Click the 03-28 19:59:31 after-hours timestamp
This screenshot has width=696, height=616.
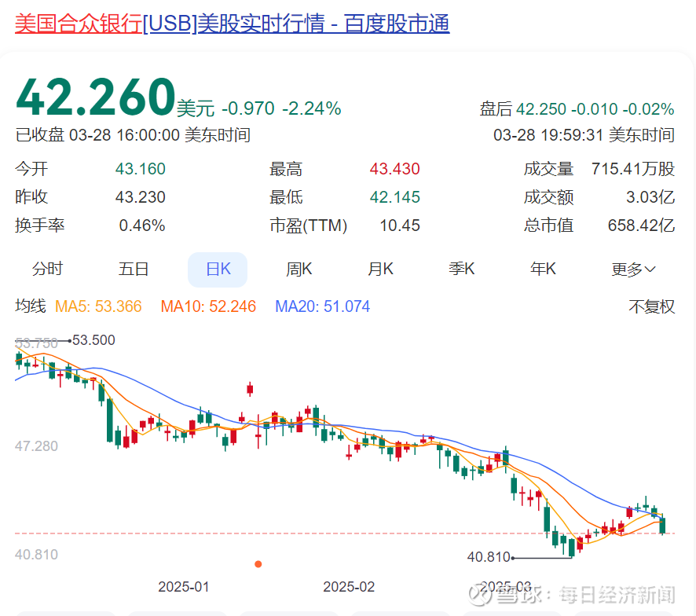coord(584,135)
